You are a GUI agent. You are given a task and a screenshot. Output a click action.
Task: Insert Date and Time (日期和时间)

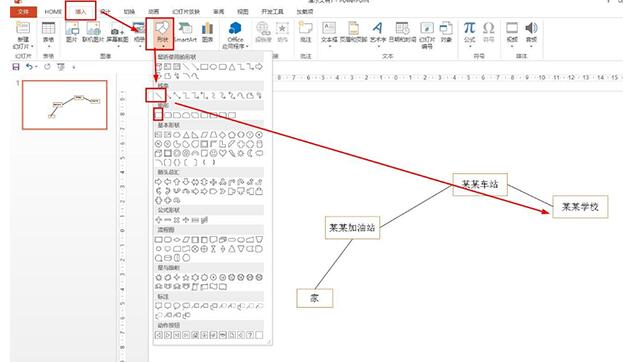[402, 32]
